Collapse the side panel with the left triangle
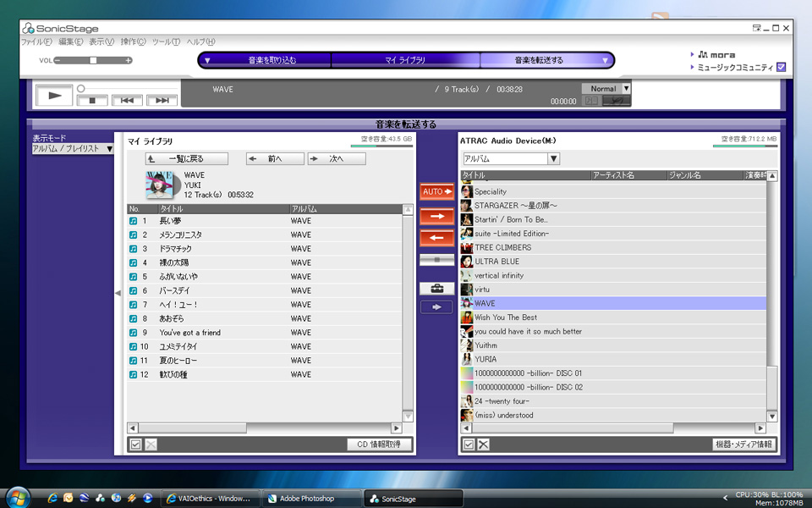The image size is (812, 508). pos(118,293)
